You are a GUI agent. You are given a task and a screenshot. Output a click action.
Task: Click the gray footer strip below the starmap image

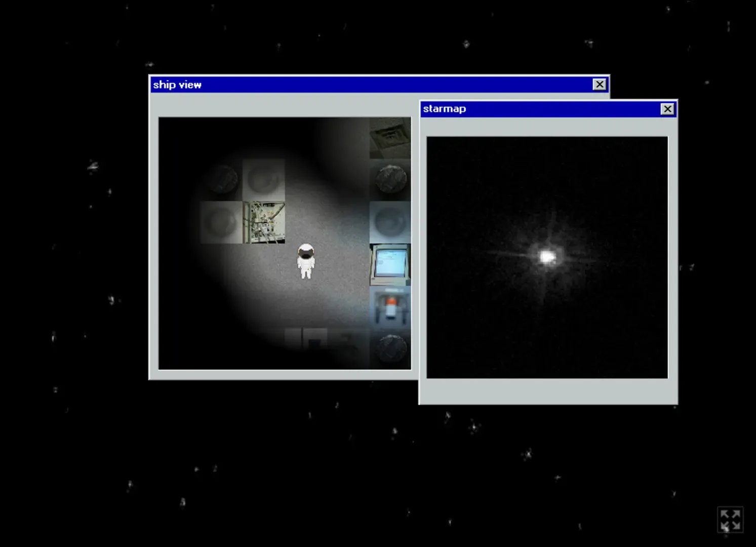point(547,391)
